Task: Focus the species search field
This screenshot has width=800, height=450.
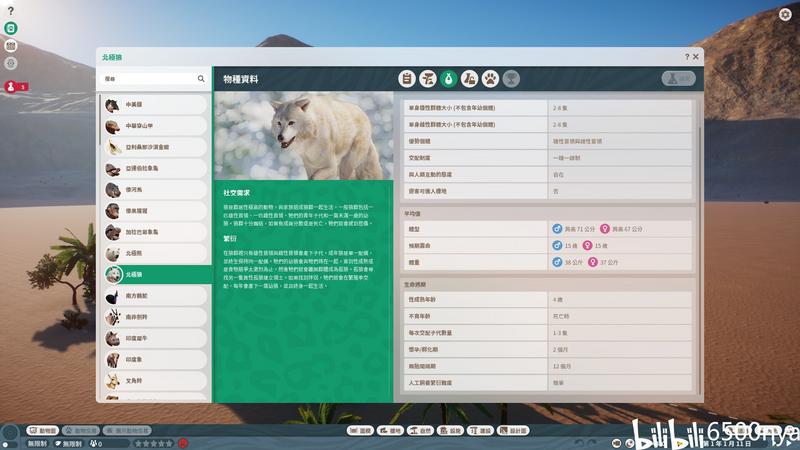Action: coord(154,79)
